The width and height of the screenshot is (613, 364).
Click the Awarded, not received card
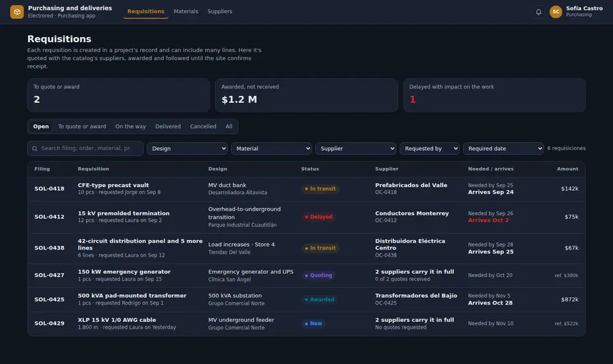tap(306, 95)
